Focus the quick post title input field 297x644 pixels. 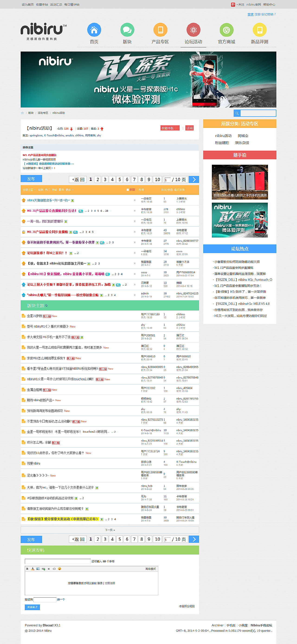coord(58,561)
